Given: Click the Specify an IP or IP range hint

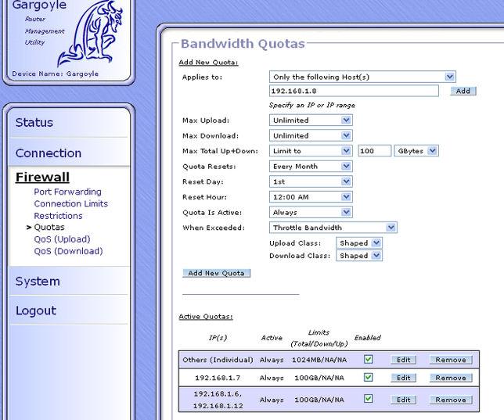Looking at the screenshot, I should (x=312, y=105).
